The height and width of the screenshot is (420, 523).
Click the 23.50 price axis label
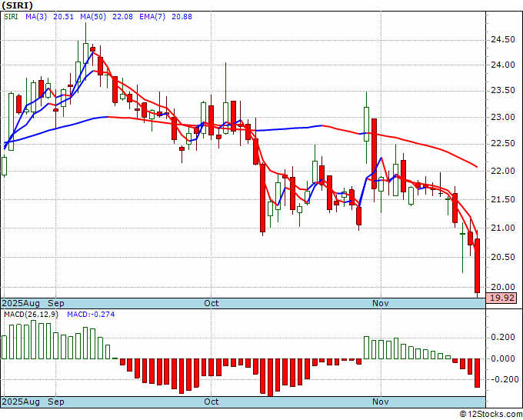(503, 91)
